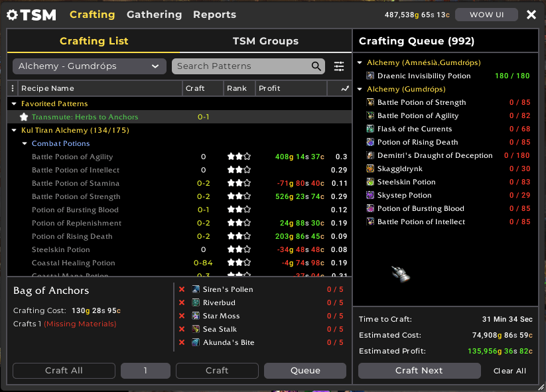The height and width of the screenshot is (392, 546).
Task: Click the Skystep Potion icon
Action: tap(370, 195)
